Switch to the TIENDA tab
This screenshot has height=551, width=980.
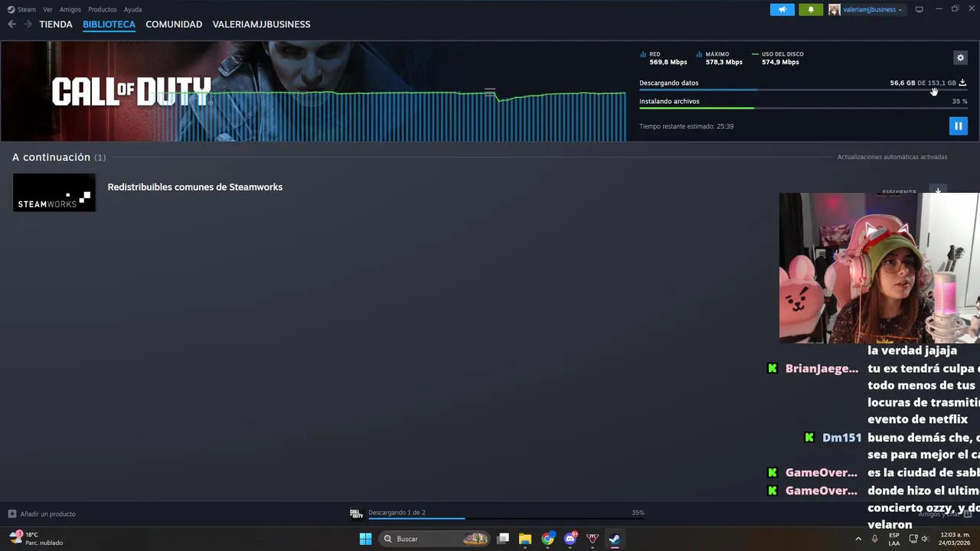point(56,24)
